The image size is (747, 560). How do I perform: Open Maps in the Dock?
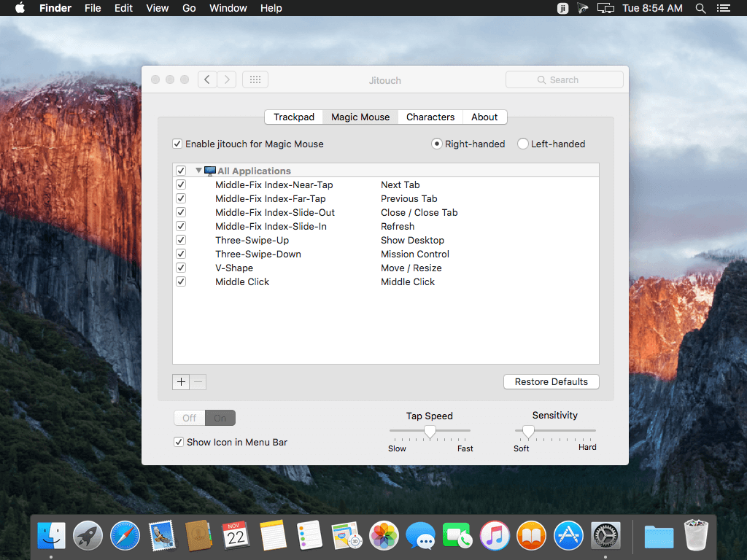347,535
